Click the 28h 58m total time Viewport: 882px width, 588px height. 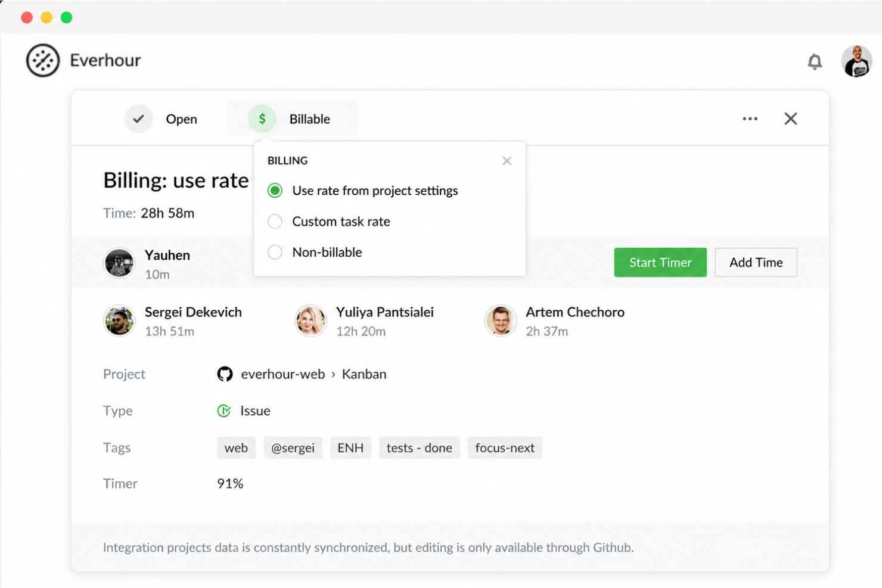pyautogui.click(x=167, y=213)
